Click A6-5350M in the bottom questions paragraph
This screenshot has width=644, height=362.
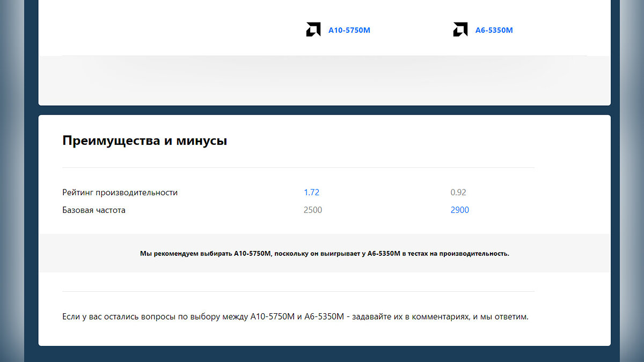click(x=324, y=317)
